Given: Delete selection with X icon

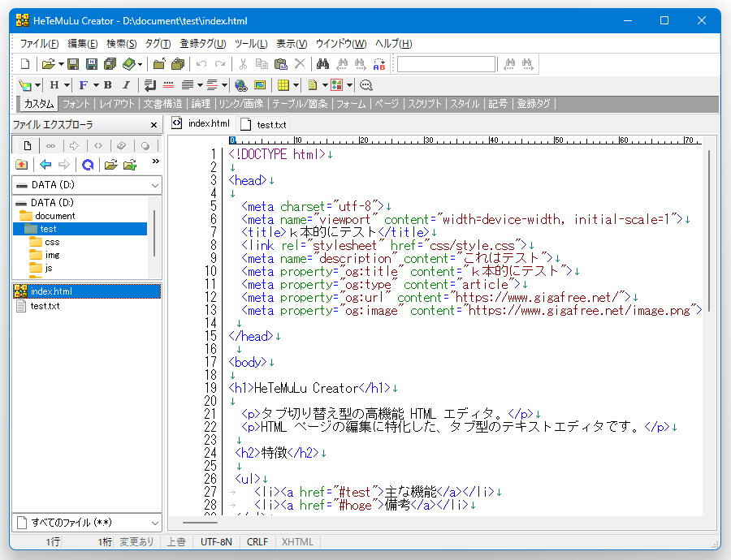Looking at the screenshot, I should 301,64.
